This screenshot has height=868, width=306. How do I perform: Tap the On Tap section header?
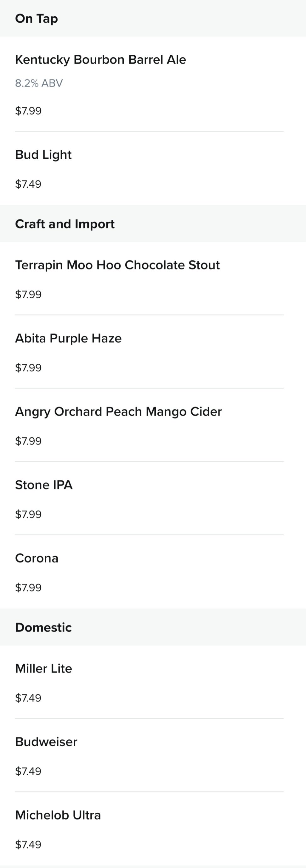pos(153,18)
